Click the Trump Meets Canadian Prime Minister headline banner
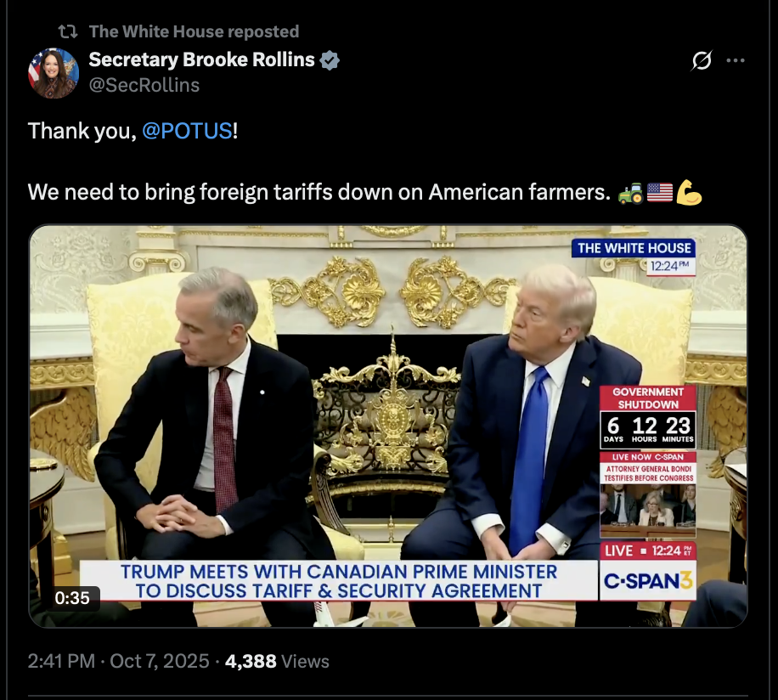 tap(339, 581)
